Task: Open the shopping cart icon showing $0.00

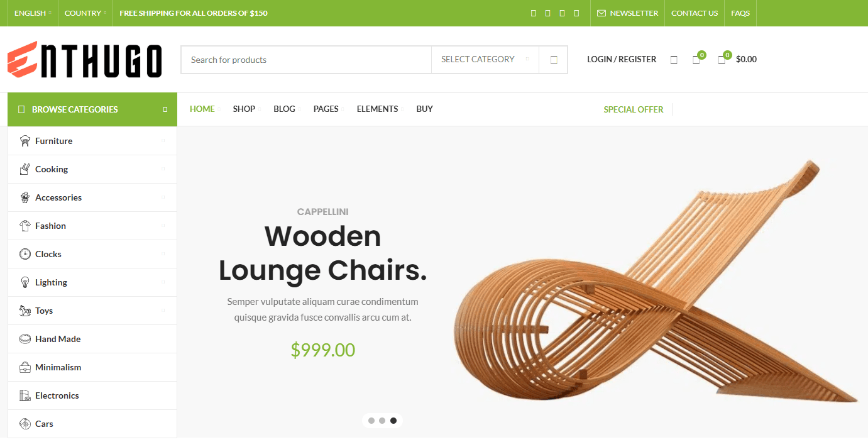Action: [x=722, y=60]
